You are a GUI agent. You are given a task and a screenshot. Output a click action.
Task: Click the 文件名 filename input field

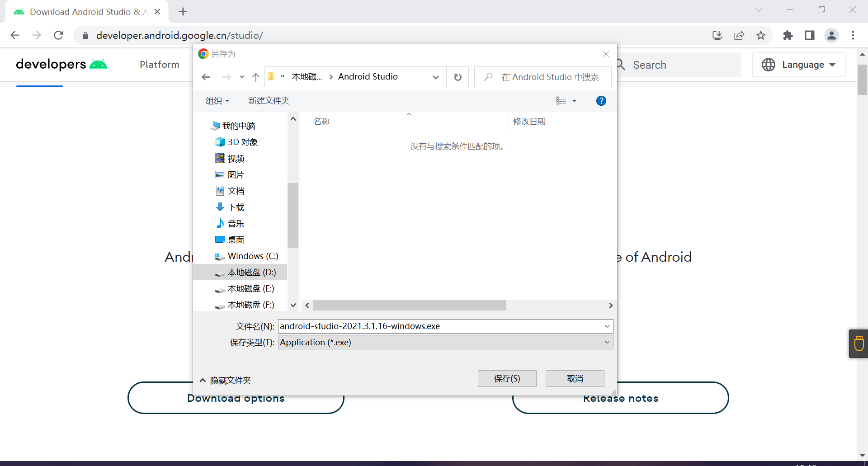(x=441, y=326)
